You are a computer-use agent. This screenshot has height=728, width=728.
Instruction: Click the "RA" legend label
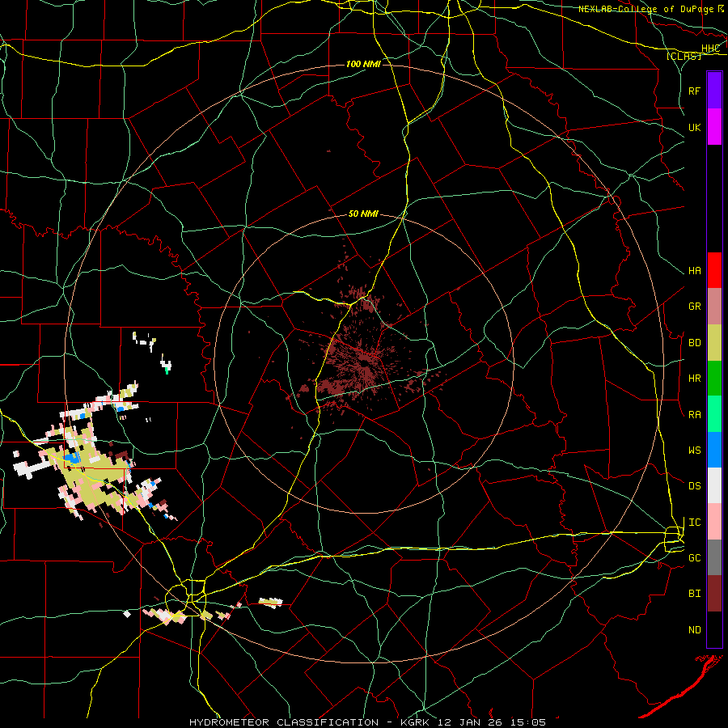coord(694,415)
